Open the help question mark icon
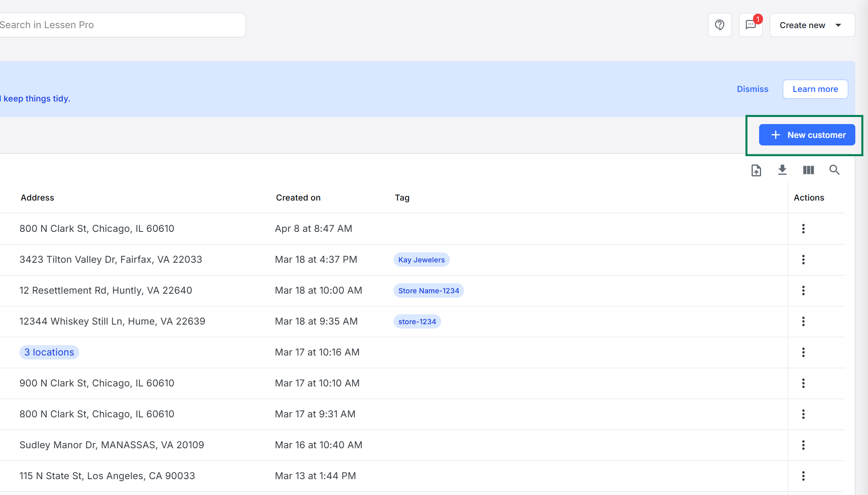This screenshot has height=495, width=868. pos(720,25)
